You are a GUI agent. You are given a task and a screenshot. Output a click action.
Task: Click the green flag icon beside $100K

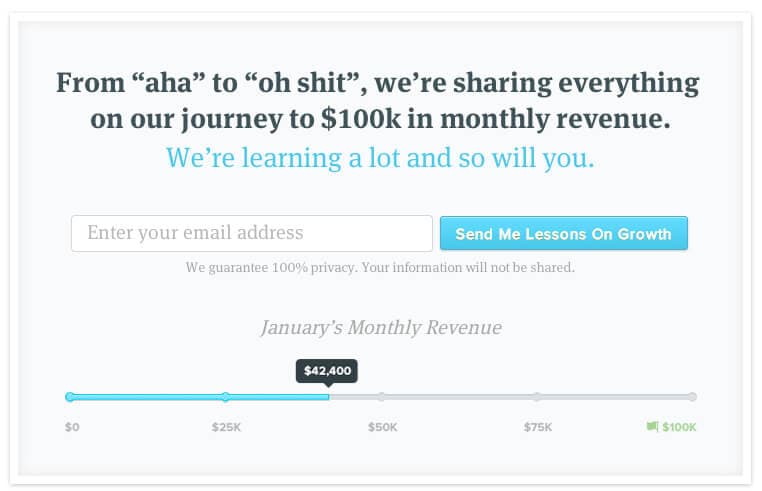click(x=652, y=426)
